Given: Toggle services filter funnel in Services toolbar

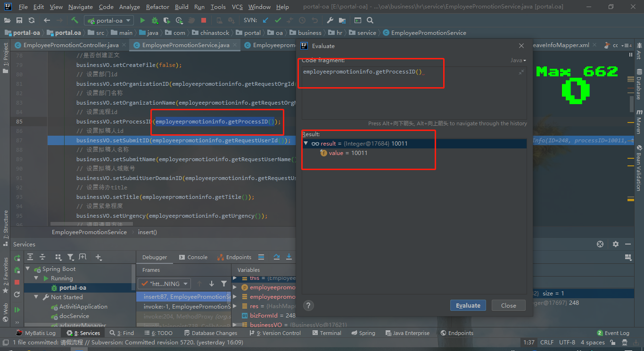Looking at the screenshot, I should [x=70, y=257].
